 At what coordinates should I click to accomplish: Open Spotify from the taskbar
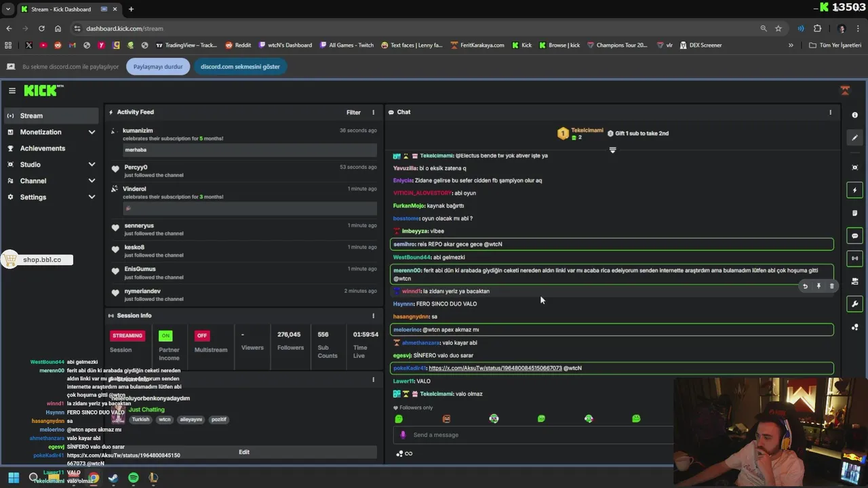134,478
